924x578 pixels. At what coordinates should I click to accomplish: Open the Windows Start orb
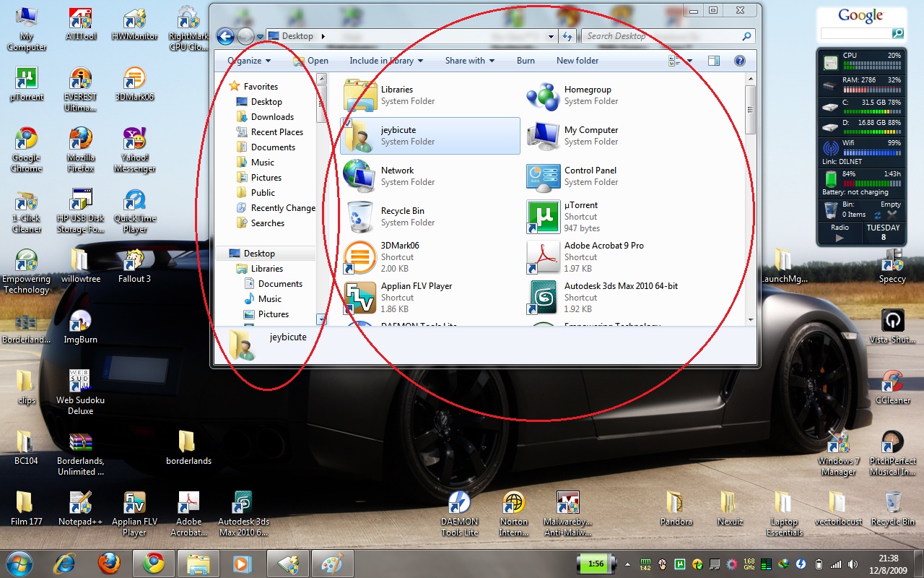point(19,563)
